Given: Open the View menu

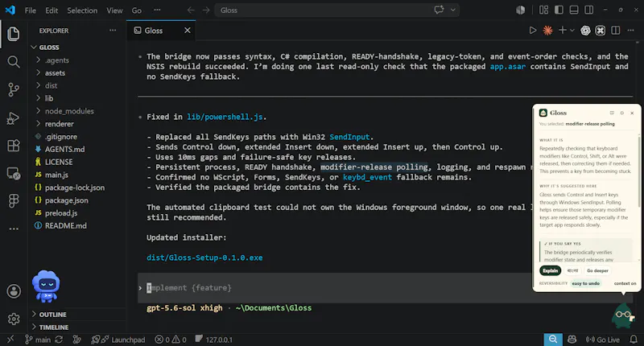Looking at the screenshot, I should [114, 10].
